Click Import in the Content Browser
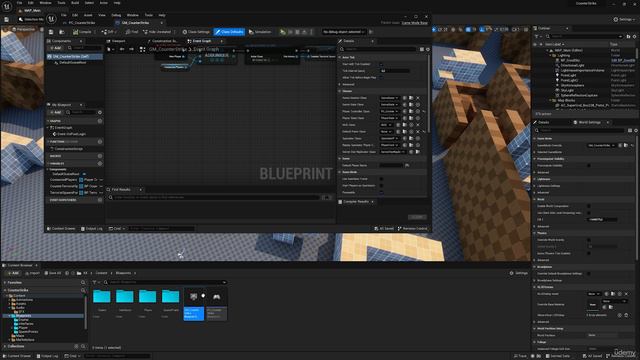 pyautogui.click(x=33, y=273)
